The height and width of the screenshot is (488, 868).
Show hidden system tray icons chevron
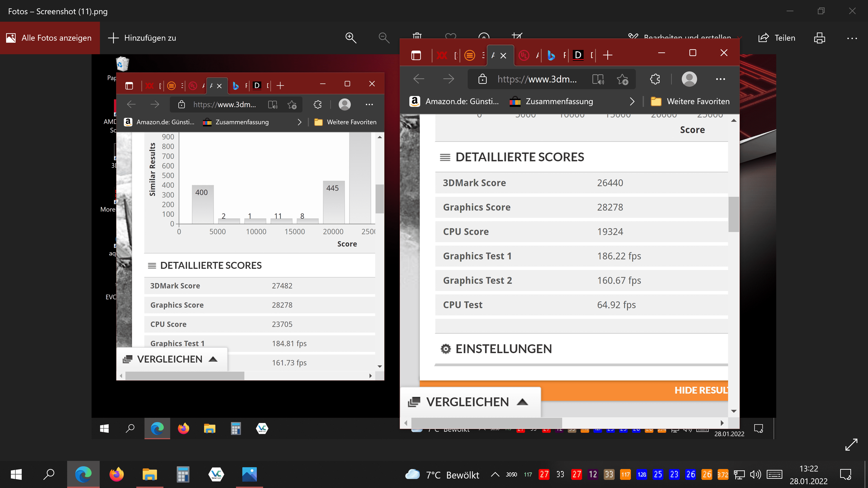pos(495,474)
